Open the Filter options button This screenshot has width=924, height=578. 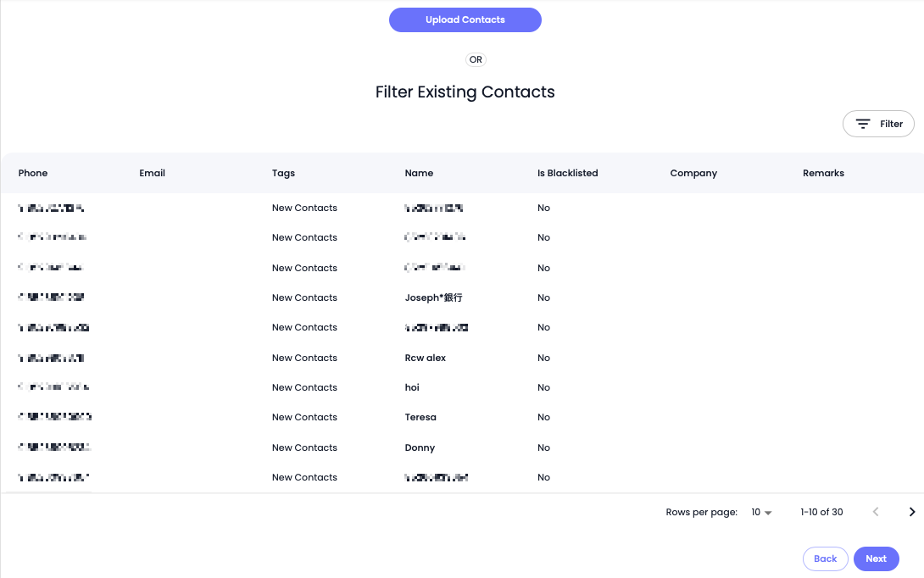(878, 124)
